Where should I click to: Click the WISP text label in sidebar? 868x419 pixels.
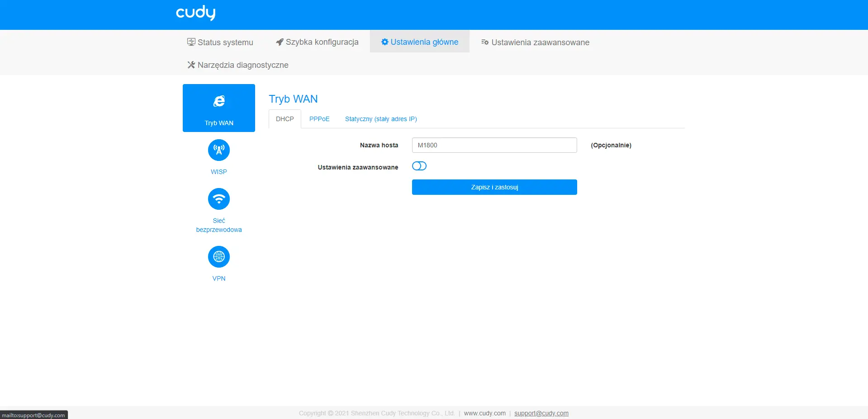click(219, 172)
